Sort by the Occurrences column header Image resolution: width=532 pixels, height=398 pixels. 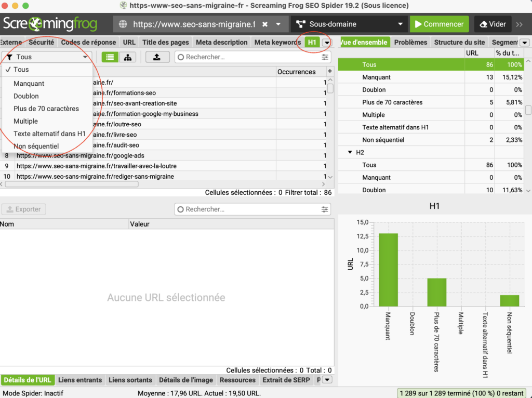pos(297,72)
